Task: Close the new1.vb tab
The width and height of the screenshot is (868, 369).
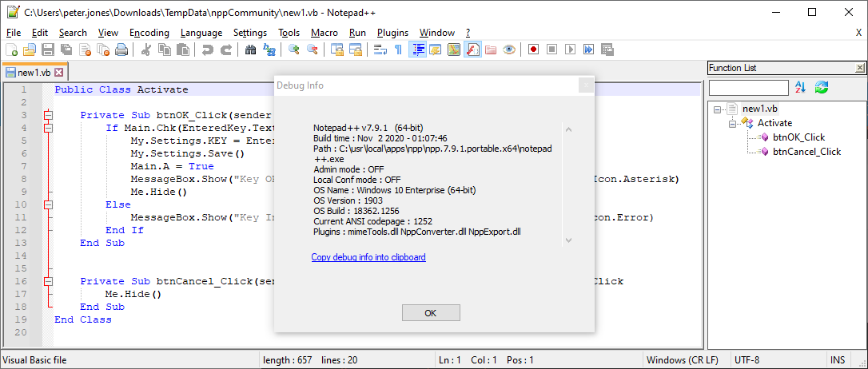Action: tap(58, 72)
